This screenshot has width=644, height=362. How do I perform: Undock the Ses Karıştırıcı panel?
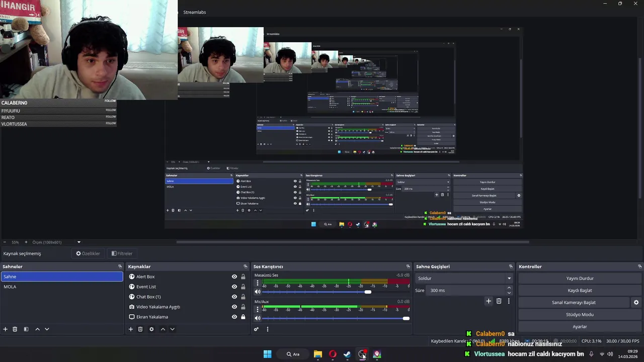408,266
